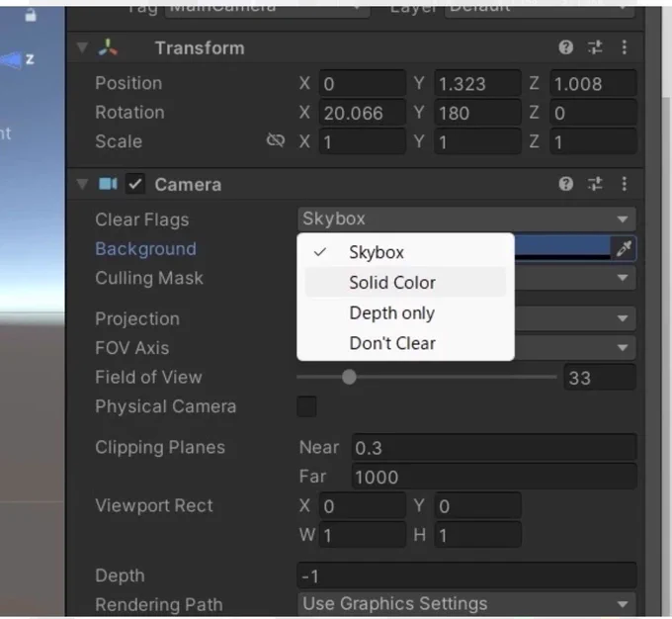This screenshot has height=619, width=672.
Task: Click the Rotation Z field
Action: (593, 113)
